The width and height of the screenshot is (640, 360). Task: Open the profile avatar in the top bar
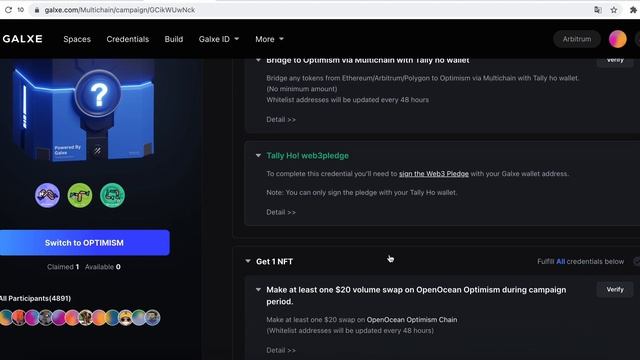(x=618, y=39)
